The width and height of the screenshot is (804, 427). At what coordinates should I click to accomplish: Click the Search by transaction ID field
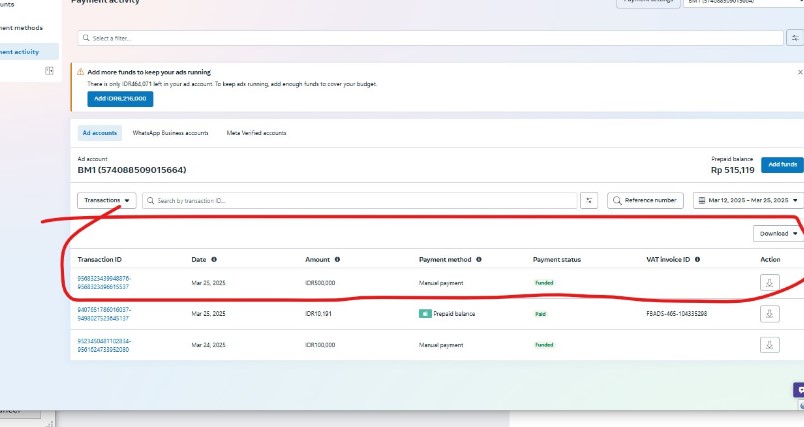coord(360,200)
